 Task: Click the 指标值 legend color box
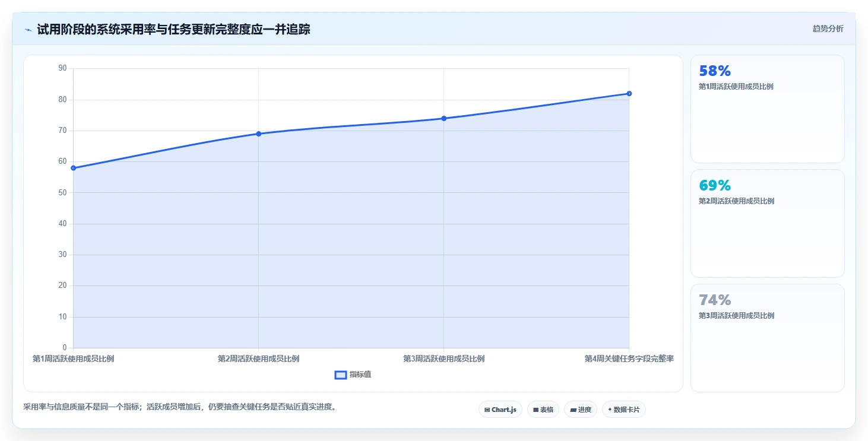coord(341,375)
